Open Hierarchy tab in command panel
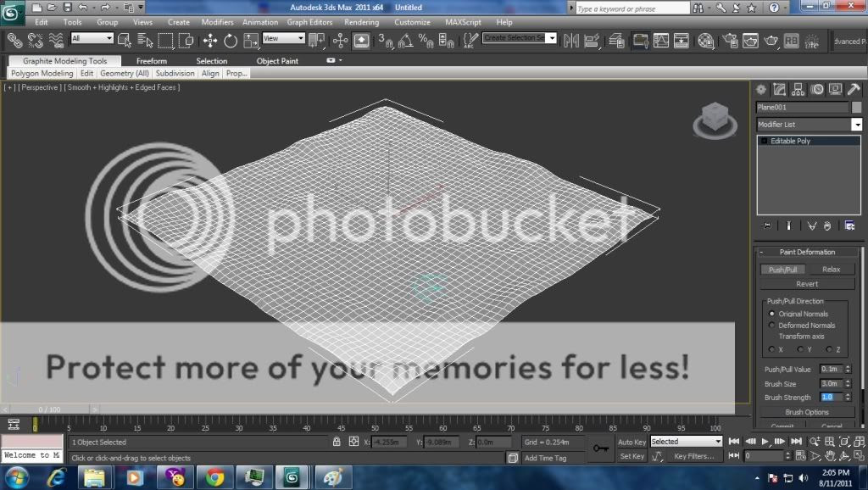 point(798,89)
